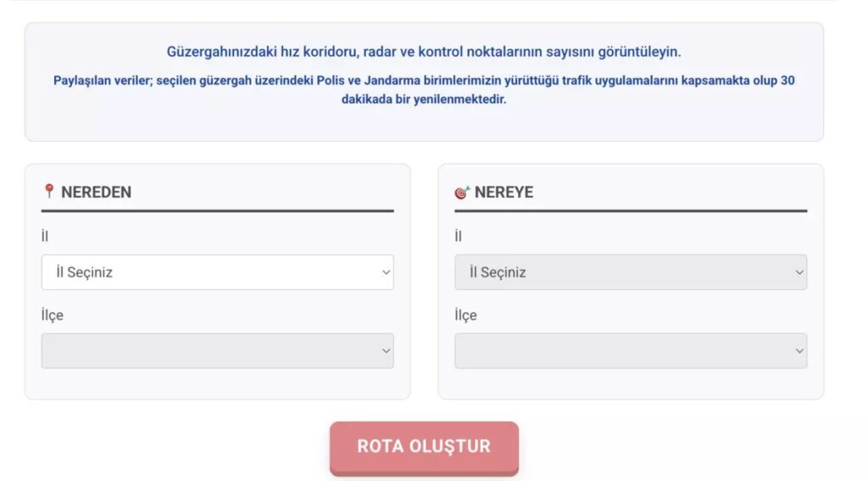Click the red pin icon beside NEREDEN
868x481 pixels.
click(48, 192)
